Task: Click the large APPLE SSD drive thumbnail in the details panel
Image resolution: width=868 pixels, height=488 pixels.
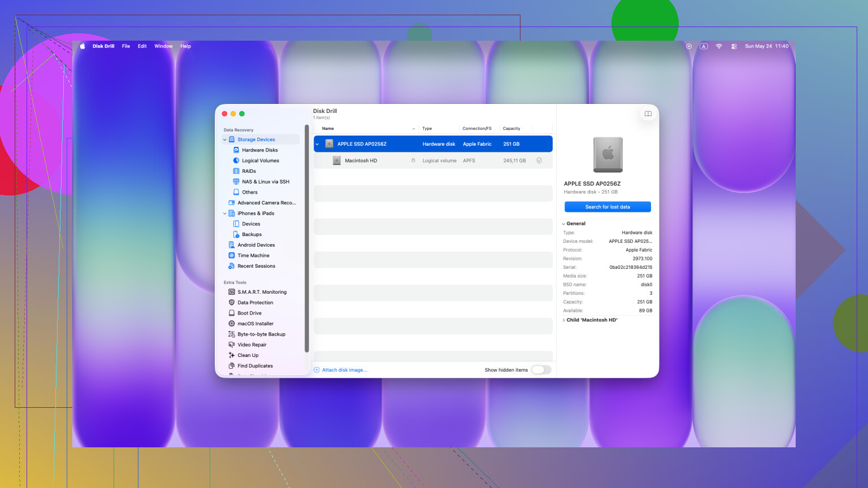Action: point(608,154)
